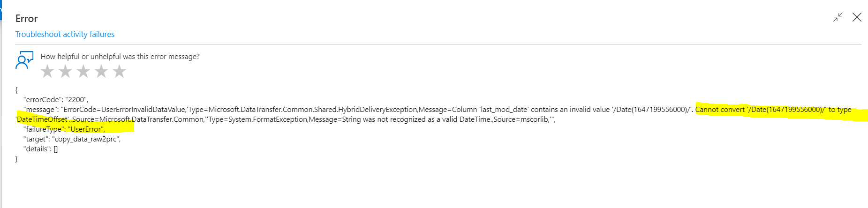
Task: Close the Error dialog with the X
Action: pos(857,17)
